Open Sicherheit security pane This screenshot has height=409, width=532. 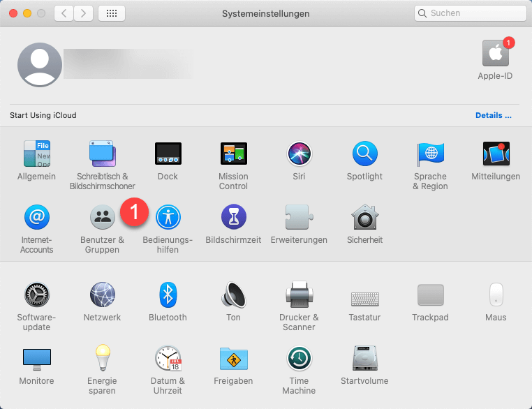click(x=364, y=218)
